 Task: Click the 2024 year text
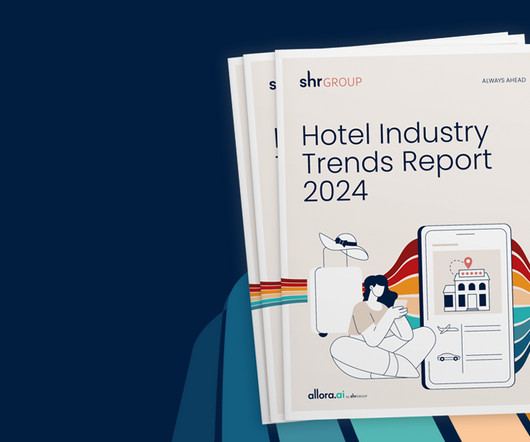pyautogui.click(x=335, y=191)
